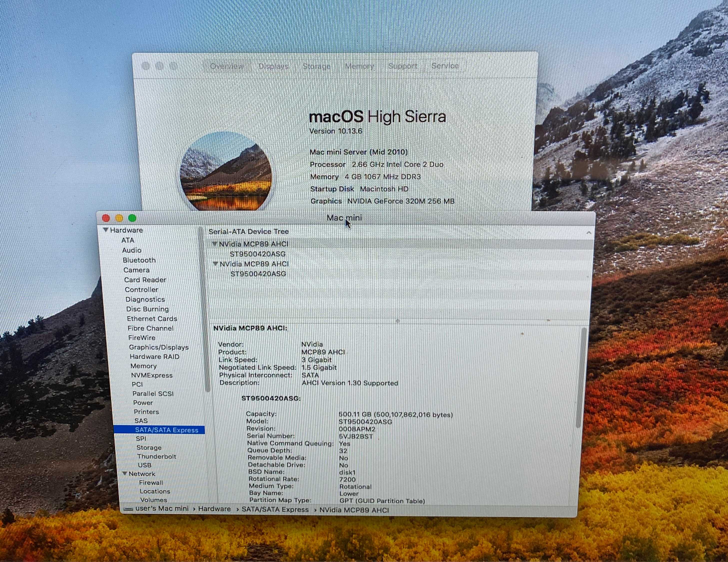Open Storage tab in About This Mac
The image size is (728, 562).
[316, 66]
